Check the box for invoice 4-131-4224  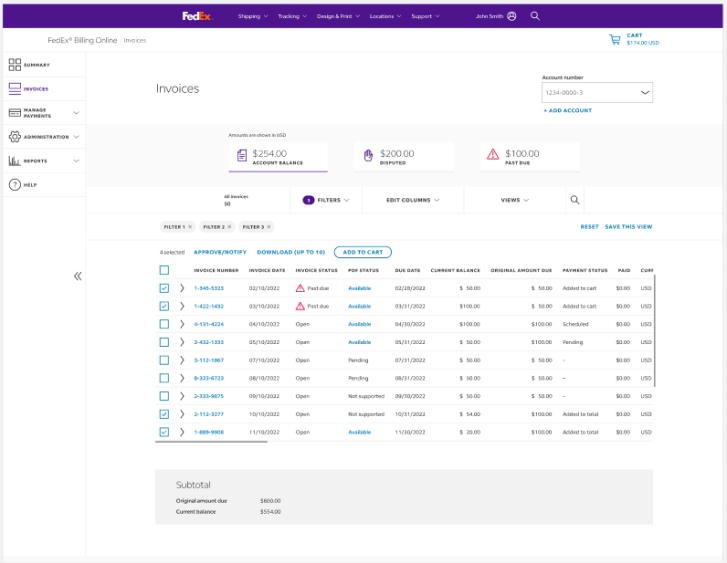(164, 324)
